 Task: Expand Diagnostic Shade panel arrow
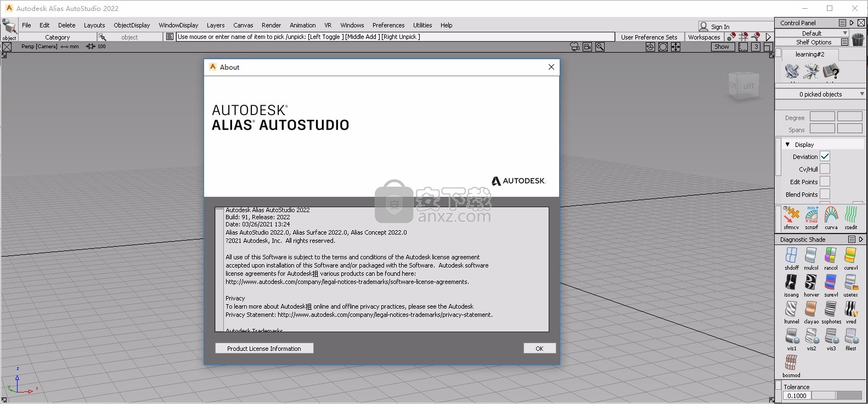click(x=861, y=240)
